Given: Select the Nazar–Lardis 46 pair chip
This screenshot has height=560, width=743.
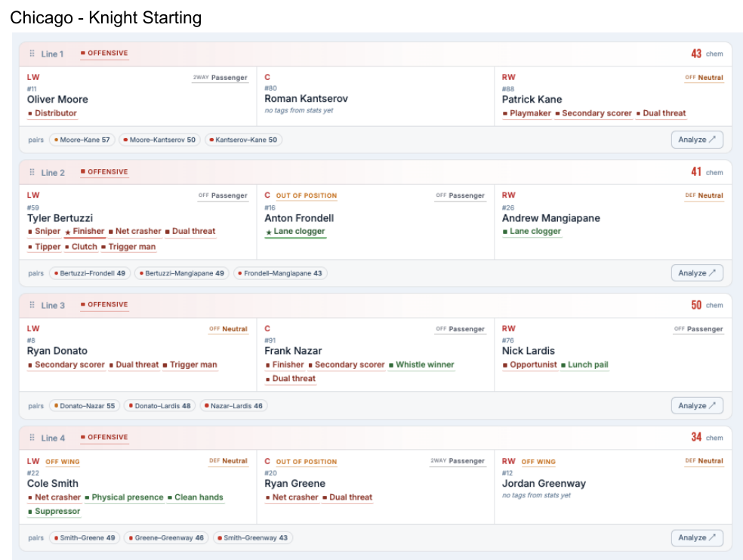Looking at the screenshot, I should point(233,406).
